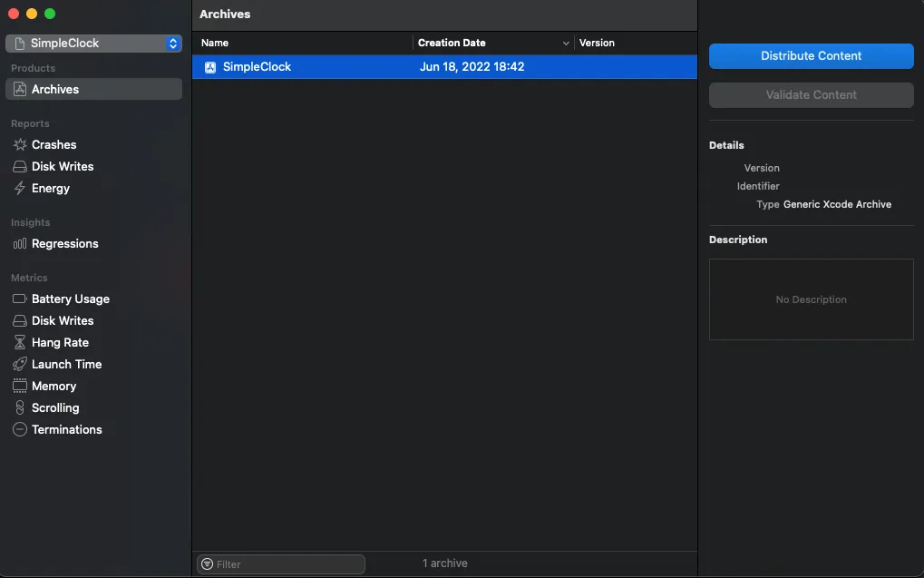Open the Scrolling metrics label
This screenshot has height=578, width=924.
tap(55, 408)
